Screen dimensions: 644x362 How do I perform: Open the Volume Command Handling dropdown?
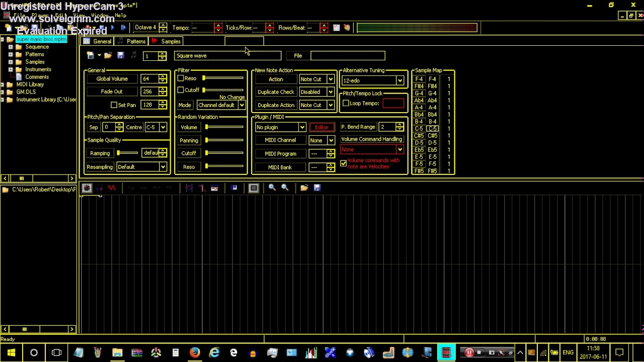click(x=372, y=149)
